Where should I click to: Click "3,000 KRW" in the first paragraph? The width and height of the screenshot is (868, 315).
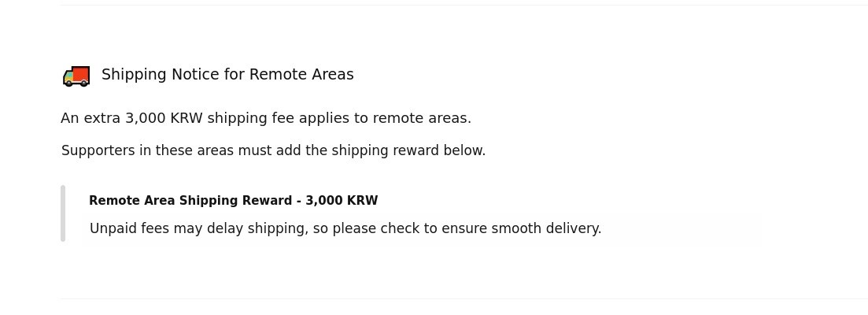(x=164, y=118)
